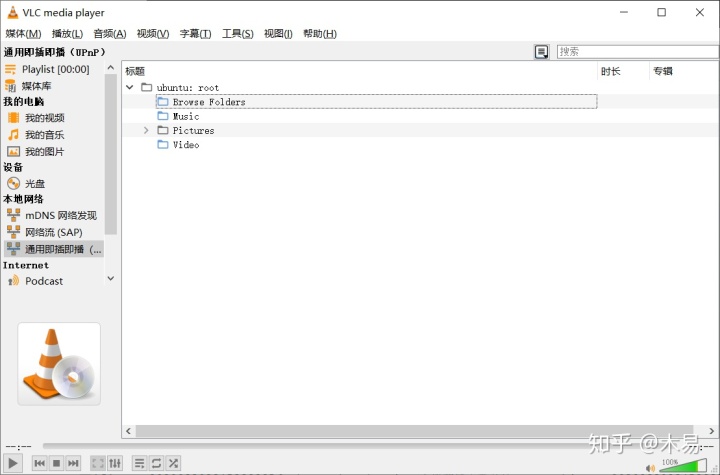720x475 pixels.
Task: Open the 媒体(M) menu
Action: coord(23,34)
